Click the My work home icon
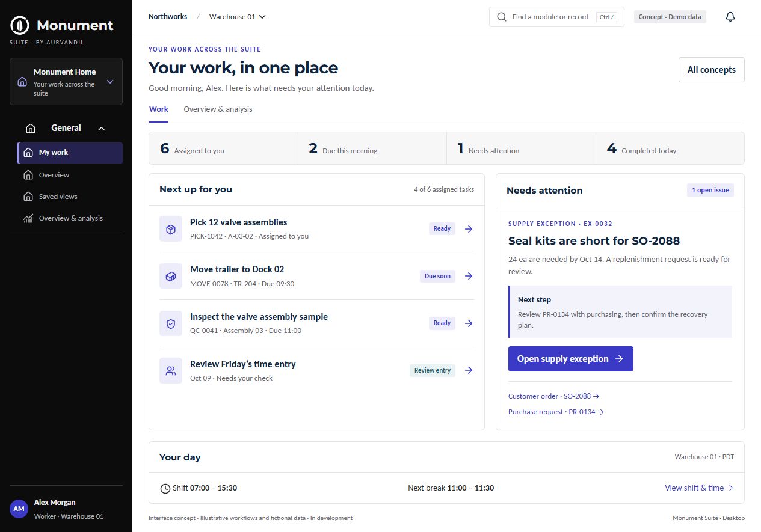Screen dimensions: 761x532 coord(28,153)
